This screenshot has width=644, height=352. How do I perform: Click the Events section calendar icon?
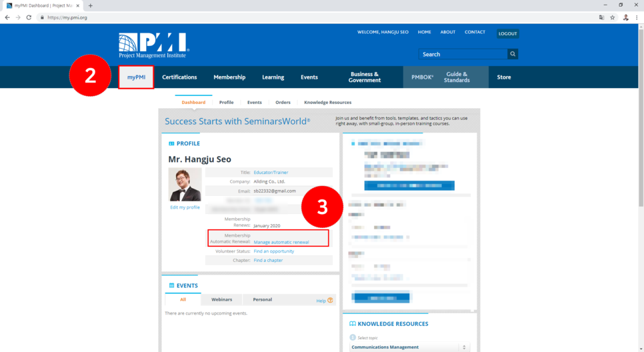(x=172, y=285)
